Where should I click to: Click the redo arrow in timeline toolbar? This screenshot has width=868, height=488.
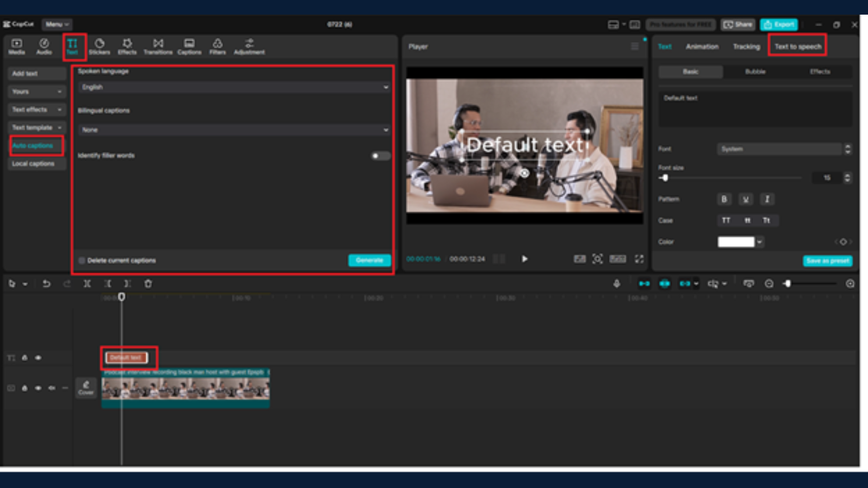tap(67, 284)
